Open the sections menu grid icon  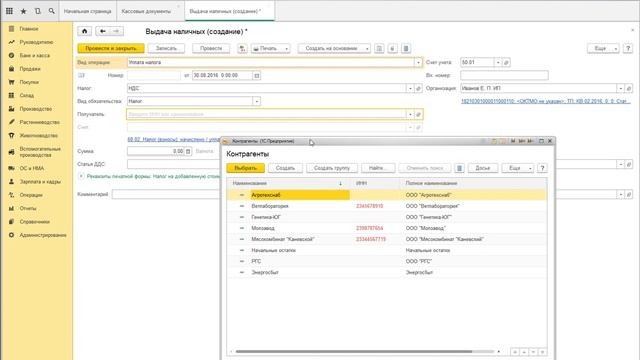(x=9, y=11)
